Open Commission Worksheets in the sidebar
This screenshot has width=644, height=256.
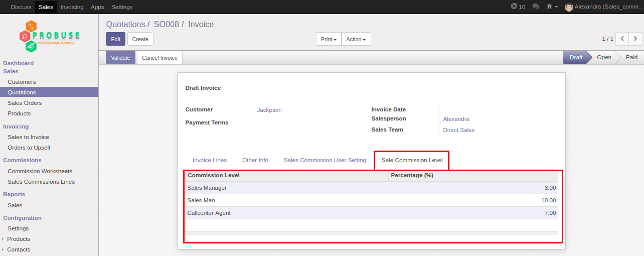click(40, 171)
